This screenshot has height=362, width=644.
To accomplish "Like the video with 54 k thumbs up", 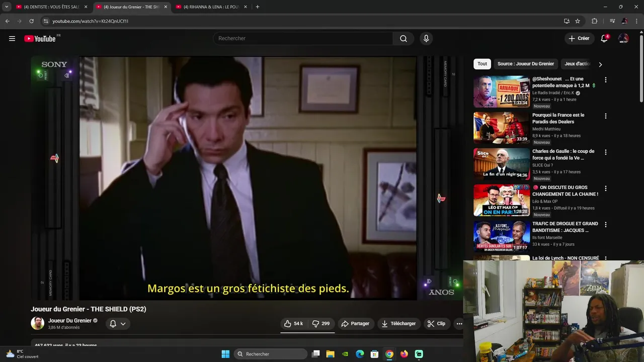I will pos(293,324).
